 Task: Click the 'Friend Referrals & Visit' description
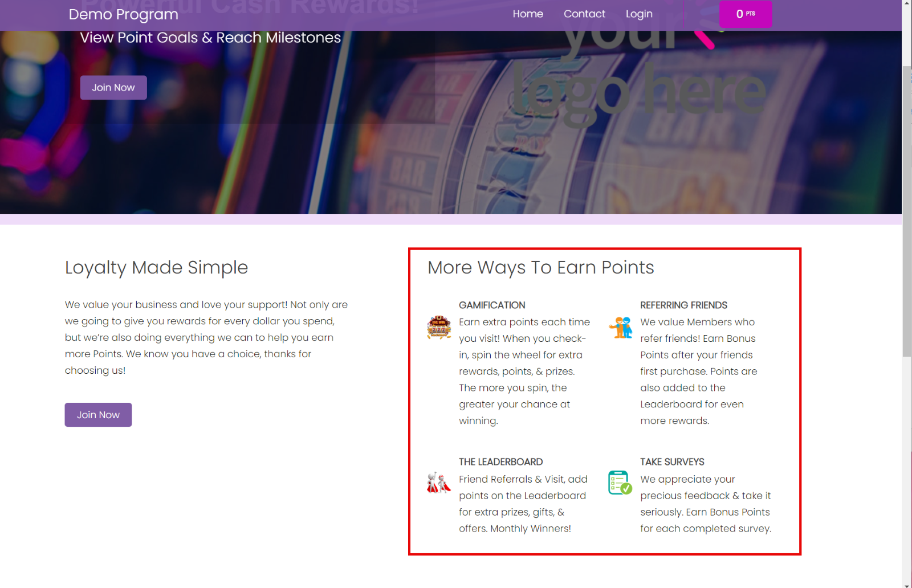click(523, 504)
